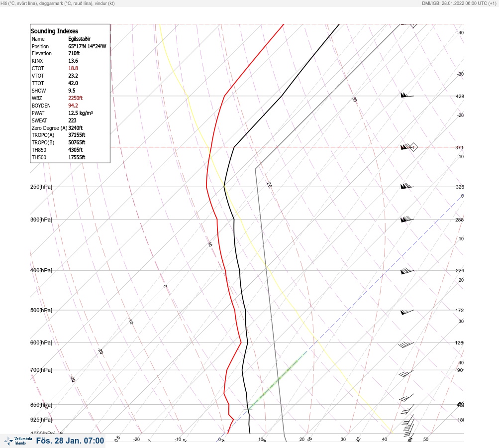Click the position value 65°17'N 14°24'W
The width and height of the screenshot is (499, 448).
87,46
